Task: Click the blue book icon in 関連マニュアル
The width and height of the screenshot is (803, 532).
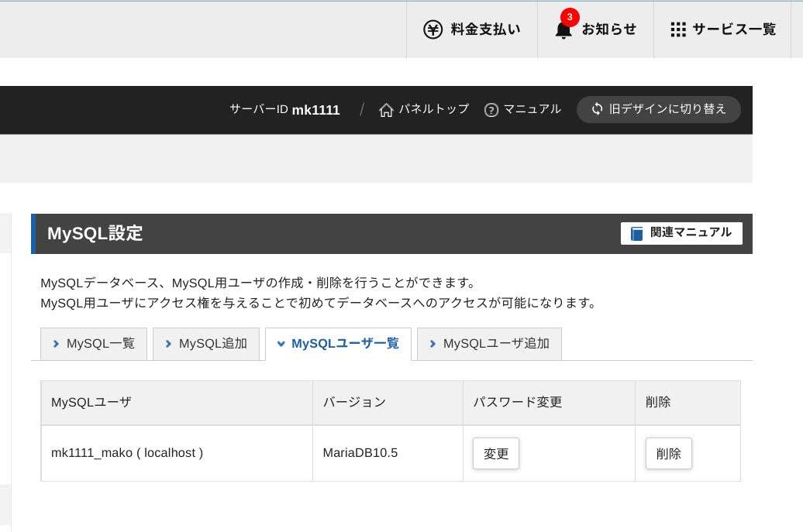Action: [x=636, y=233]
